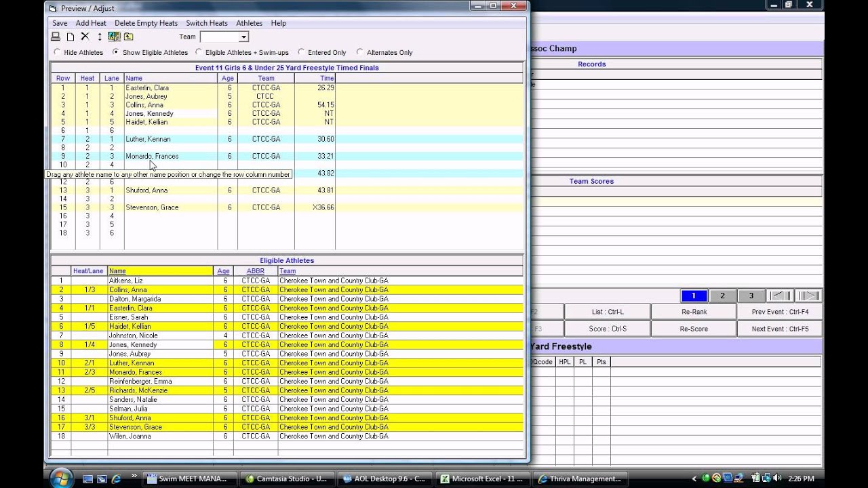Click the Prev Event : Ctrl-F4 button

[x=780, y=312]
